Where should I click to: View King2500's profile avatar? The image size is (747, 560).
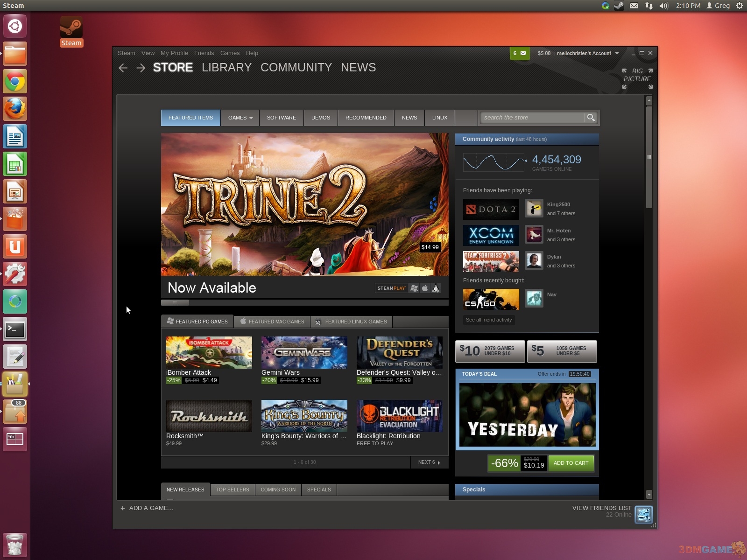point(534,209)
